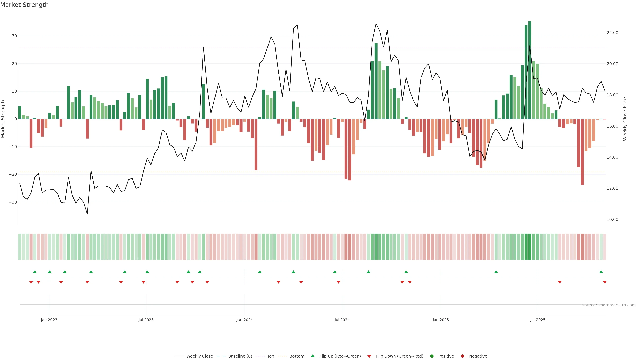Click the Flip Down red triangle legend icon
Viewport: 644px width, 362px height.
click(x=369, y=356)
